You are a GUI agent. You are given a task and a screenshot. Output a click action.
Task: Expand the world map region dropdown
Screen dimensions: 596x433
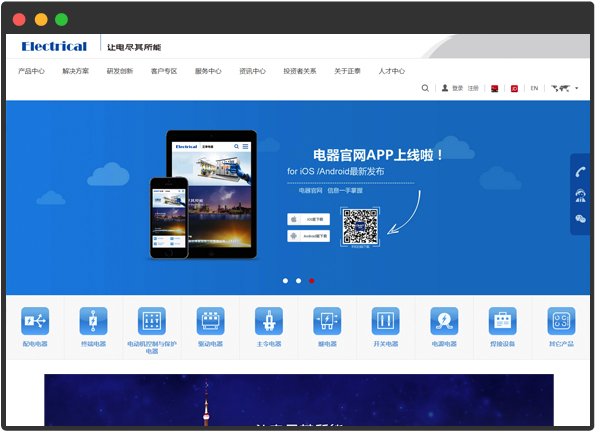point(564,88)
